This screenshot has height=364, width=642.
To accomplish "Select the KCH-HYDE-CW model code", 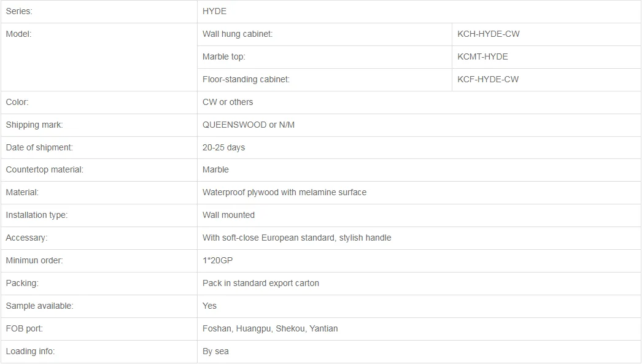I will tap(488, 34).
